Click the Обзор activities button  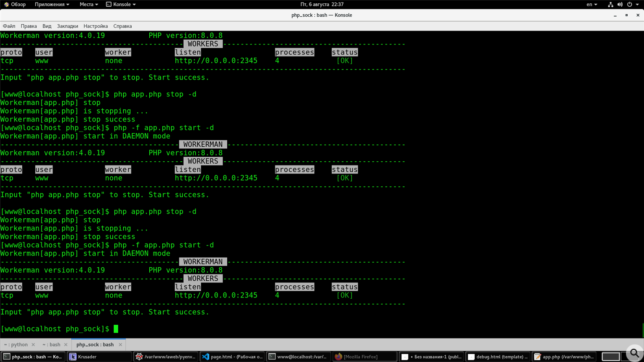(15, 5)
